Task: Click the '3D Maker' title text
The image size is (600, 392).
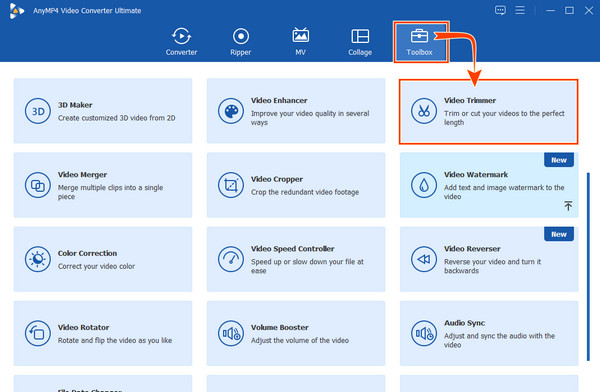Action: 75,105
